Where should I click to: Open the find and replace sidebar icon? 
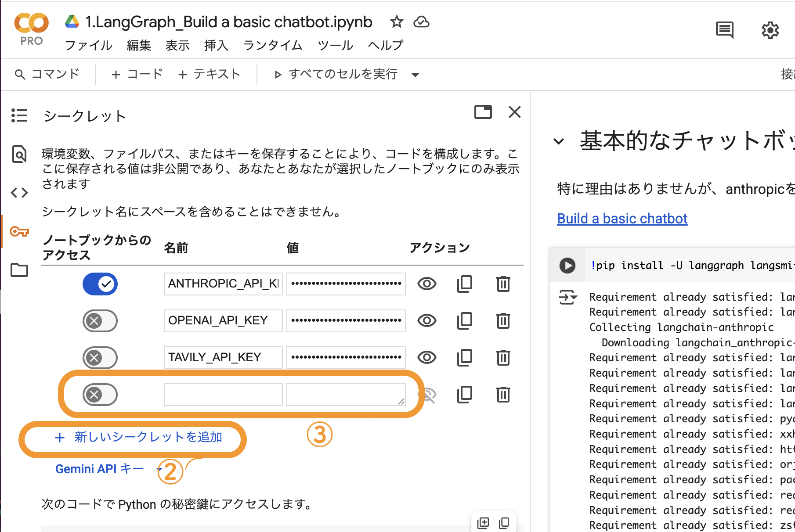click(19, 154)
